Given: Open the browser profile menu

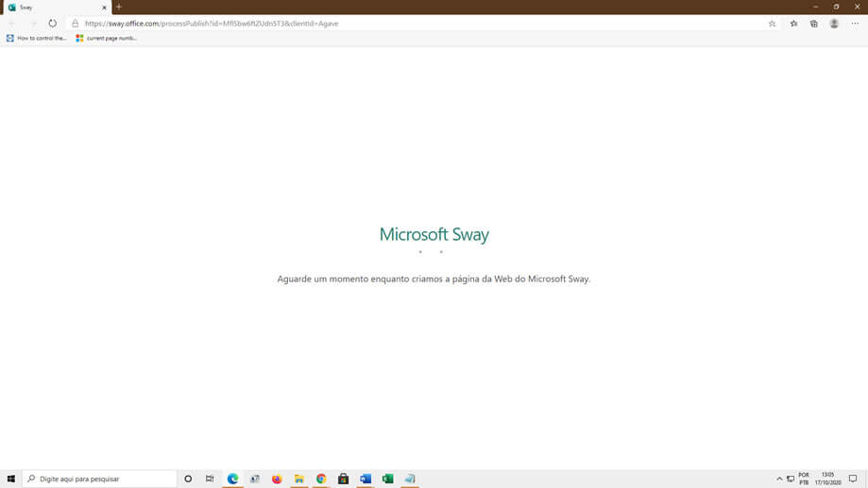Looking at the screenshot, I should coord(834,24).
